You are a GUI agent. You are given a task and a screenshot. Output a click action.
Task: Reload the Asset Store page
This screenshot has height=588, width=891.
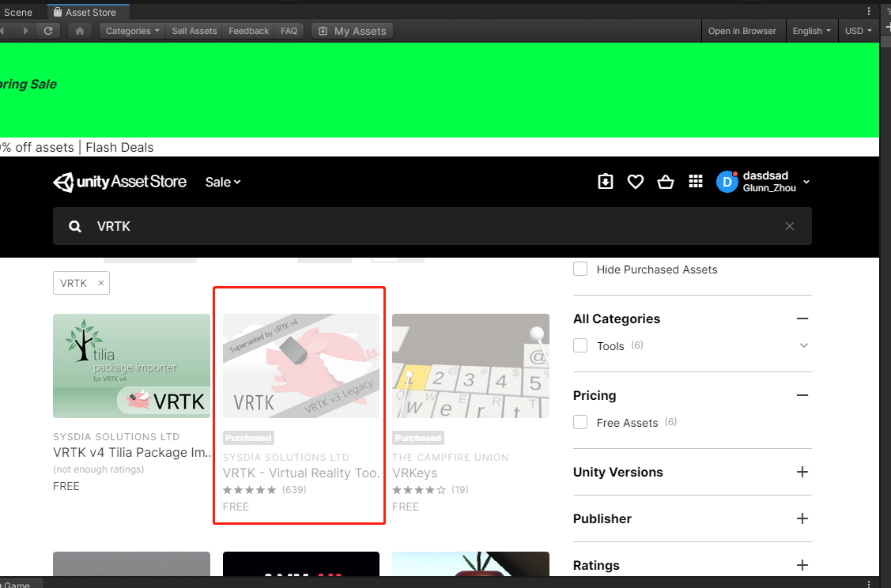(48, 31)
